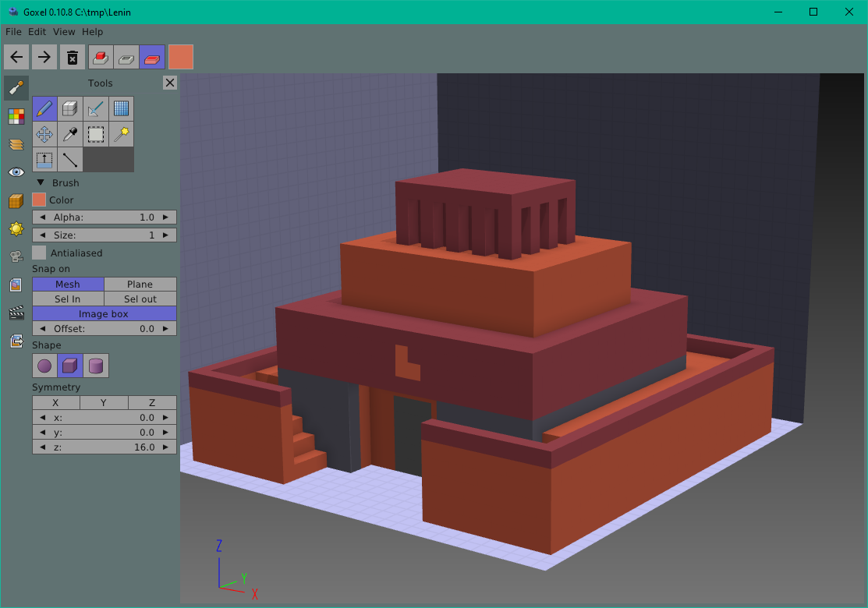Select the Set Plane grid tool
The image size is (868, 608).
pos(121,108)
